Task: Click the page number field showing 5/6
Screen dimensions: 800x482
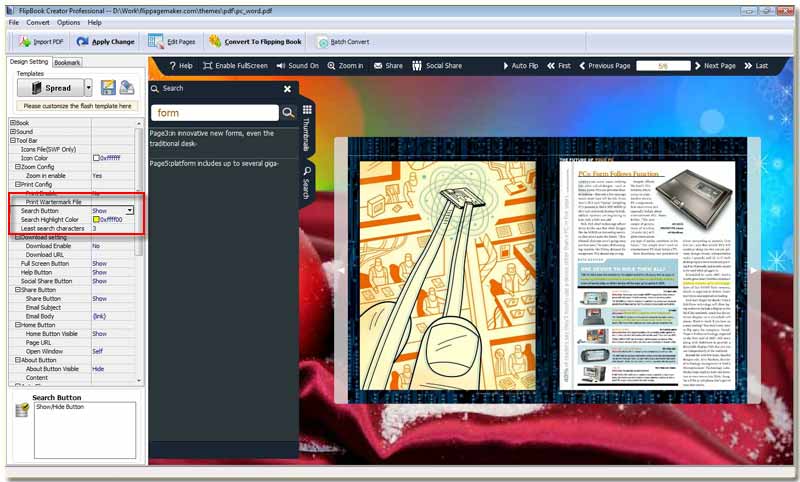Action: (663, 66)
